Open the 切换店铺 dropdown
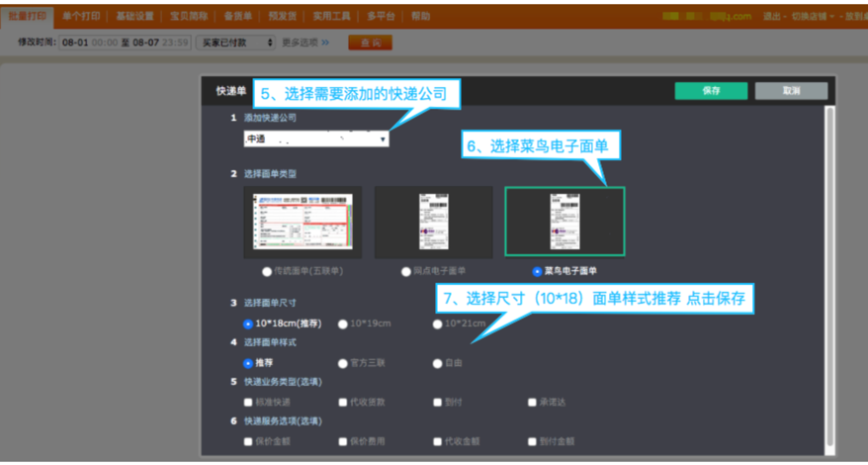 [813, 17]
